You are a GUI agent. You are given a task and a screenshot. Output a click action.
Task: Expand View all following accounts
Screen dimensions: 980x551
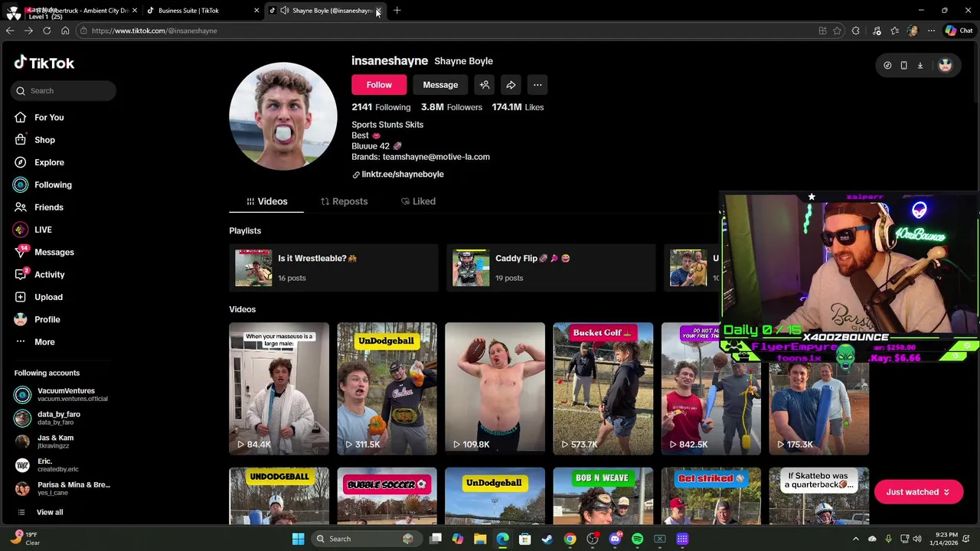coord(50,512)
